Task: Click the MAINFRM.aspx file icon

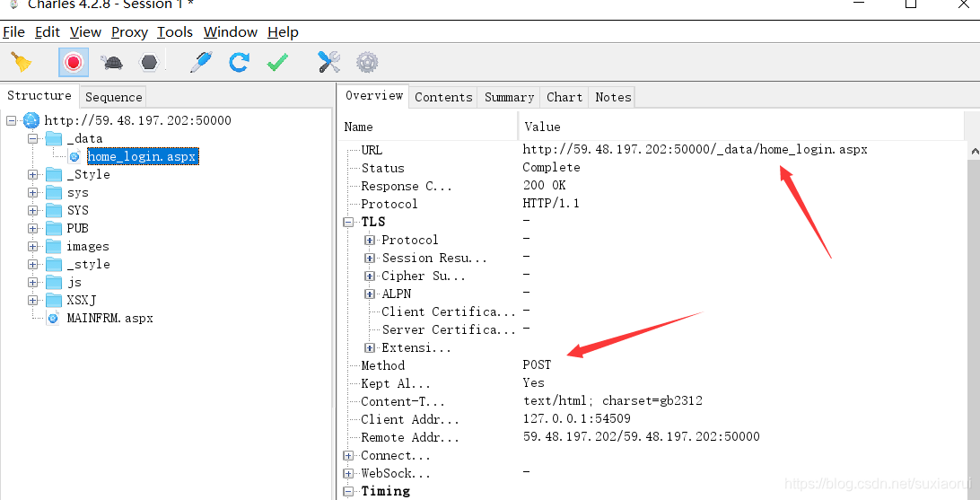Action: click(x=54, y=318)
